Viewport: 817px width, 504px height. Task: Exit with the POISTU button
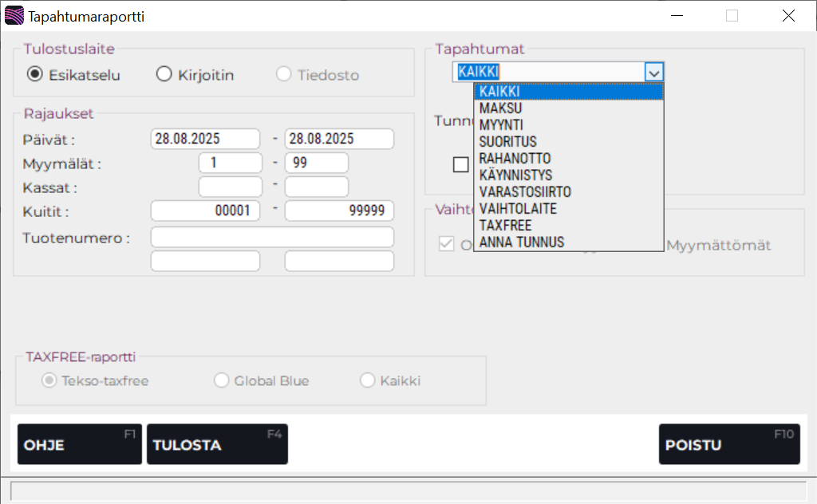[728, 444]
